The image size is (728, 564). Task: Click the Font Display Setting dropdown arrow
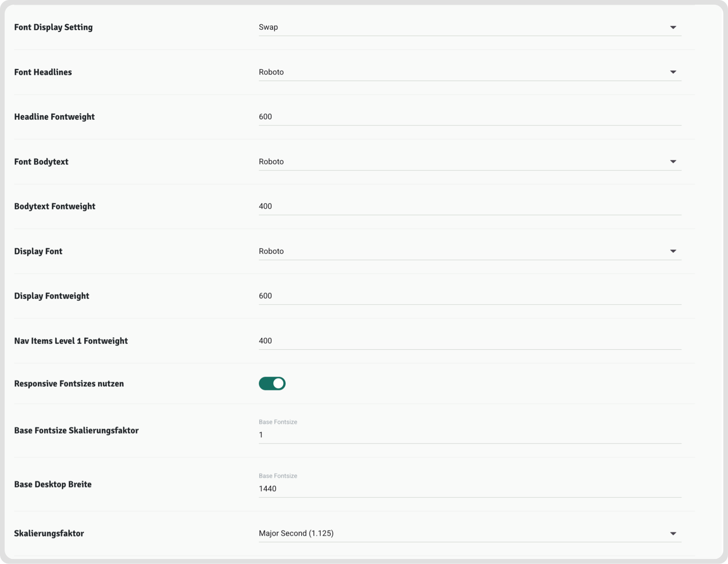coord(673,27)
